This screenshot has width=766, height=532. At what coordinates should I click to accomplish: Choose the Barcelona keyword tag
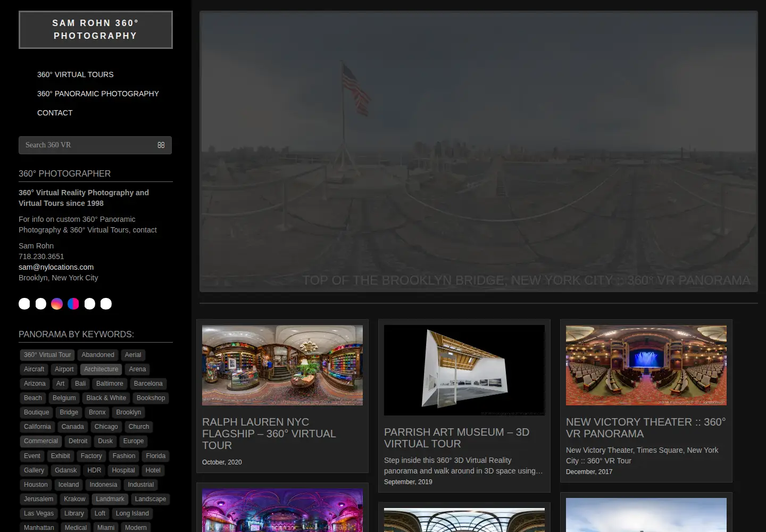pos(148,384)
